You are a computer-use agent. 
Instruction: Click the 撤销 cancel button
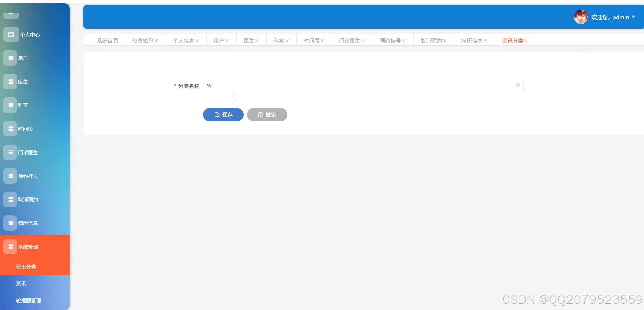267,115
